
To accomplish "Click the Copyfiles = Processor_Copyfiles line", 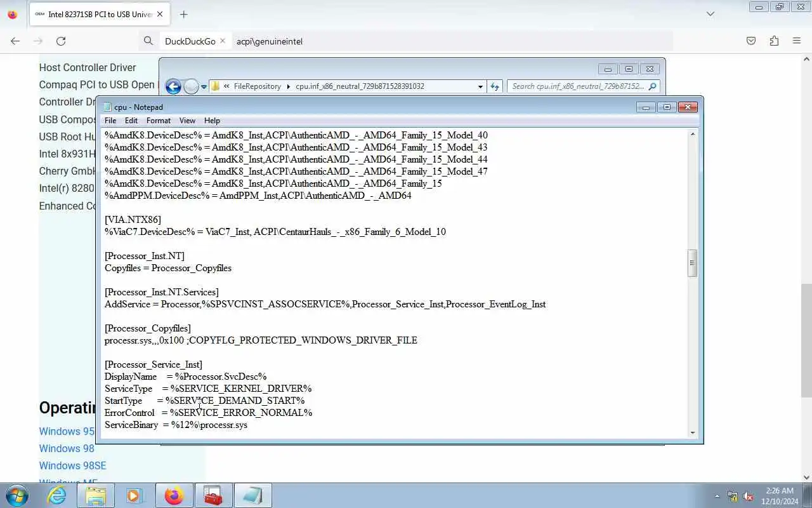I will click(168, 268).
